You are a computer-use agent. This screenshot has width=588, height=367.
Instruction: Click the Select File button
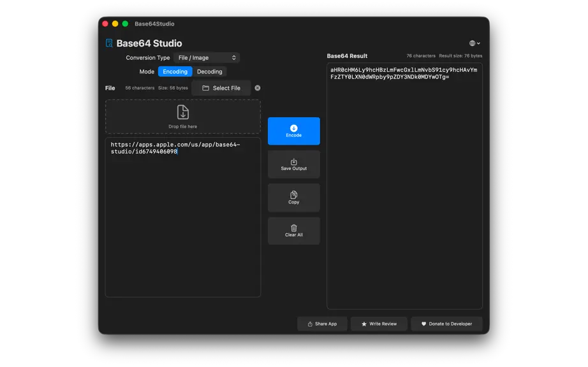coord(221,88)
